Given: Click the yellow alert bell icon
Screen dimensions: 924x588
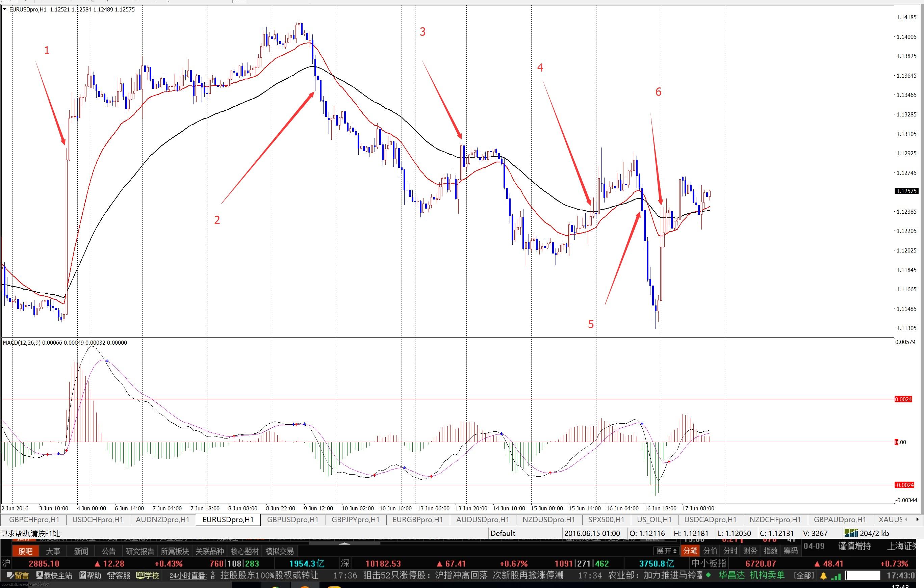Looking at the screenshot, I should (x=823, y=576).
